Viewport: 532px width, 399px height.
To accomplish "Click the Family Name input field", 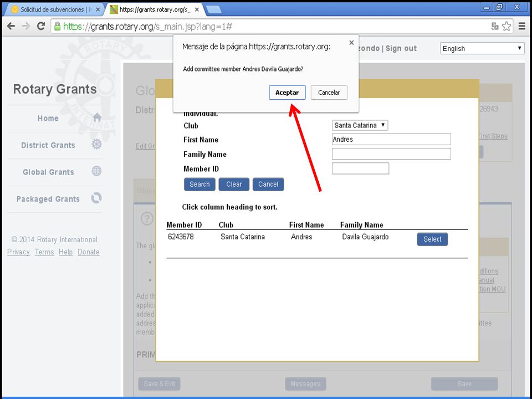I will (391, 154).
